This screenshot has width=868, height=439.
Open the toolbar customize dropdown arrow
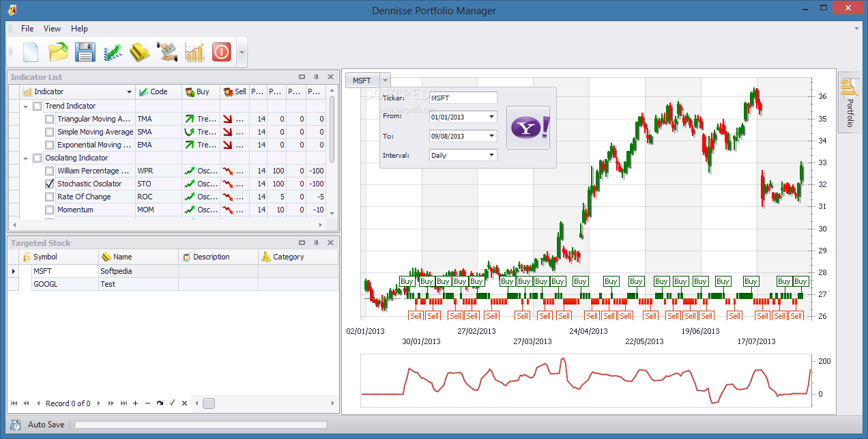click(x=242, y=52)
